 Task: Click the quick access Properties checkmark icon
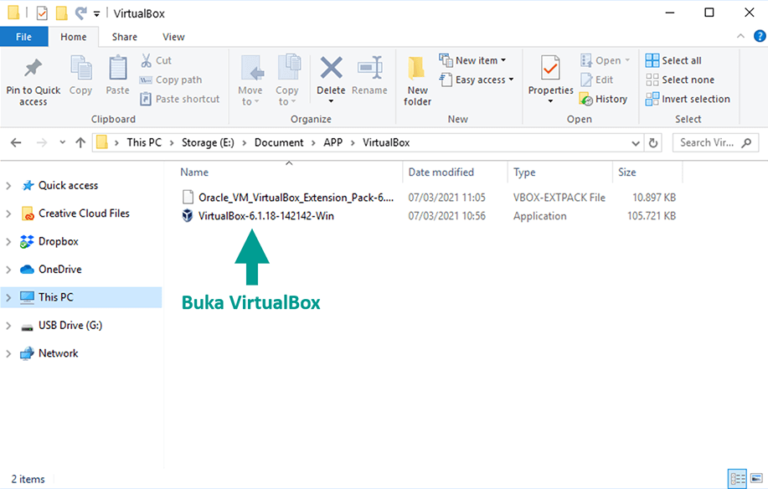tap(42, 13)
